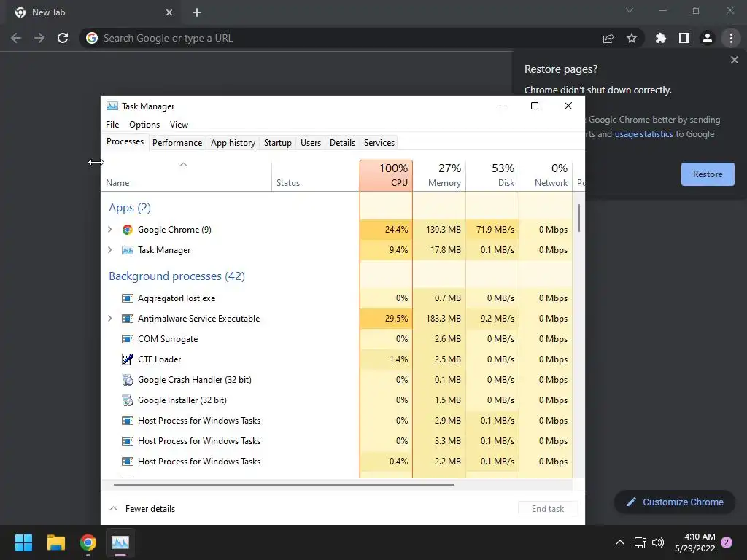Click the sort arrow above Name column
The height and width of the screenshot is (560, 747).
[x=183, y=164]
